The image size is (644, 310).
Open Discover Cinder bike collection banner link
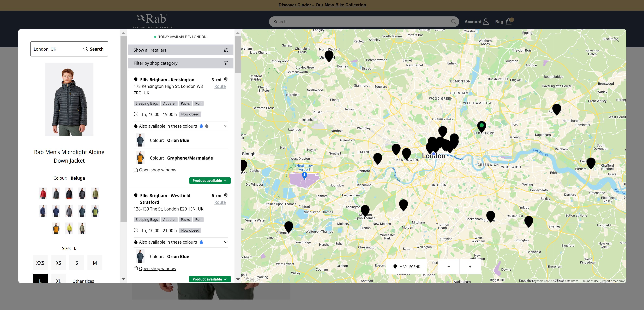pyautogui.click(x=322, y=5)
